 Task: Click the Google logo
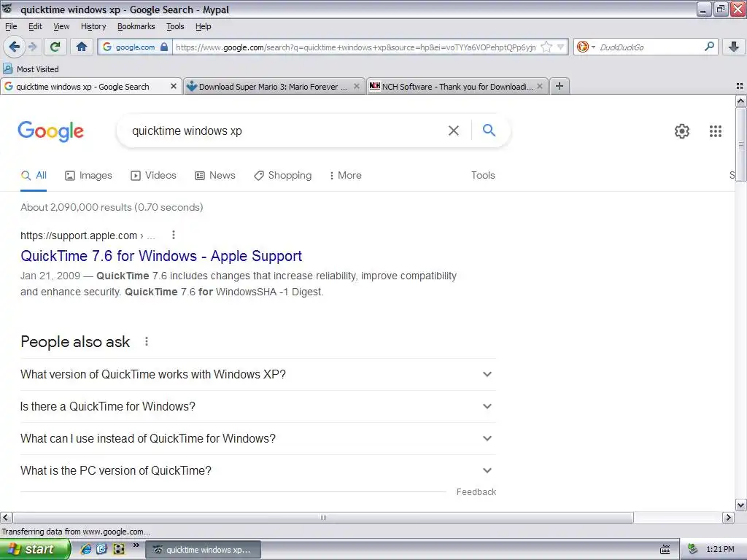(50, 131)
